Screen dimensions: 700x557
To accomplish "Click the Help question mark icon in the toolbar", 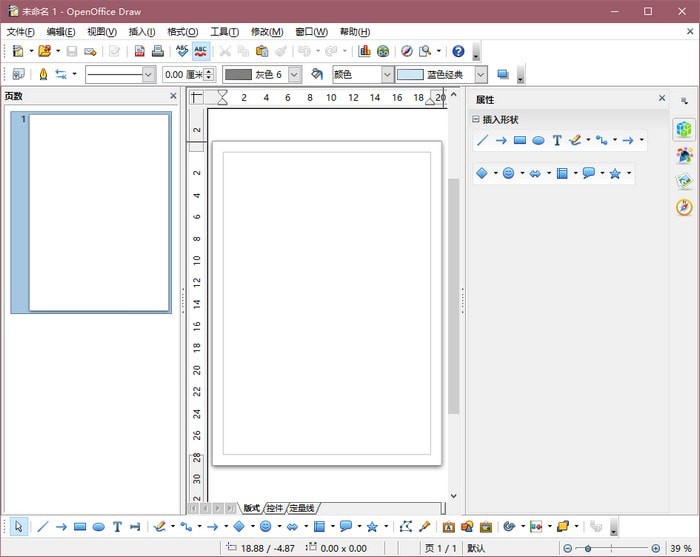I will tap(458, 51).
